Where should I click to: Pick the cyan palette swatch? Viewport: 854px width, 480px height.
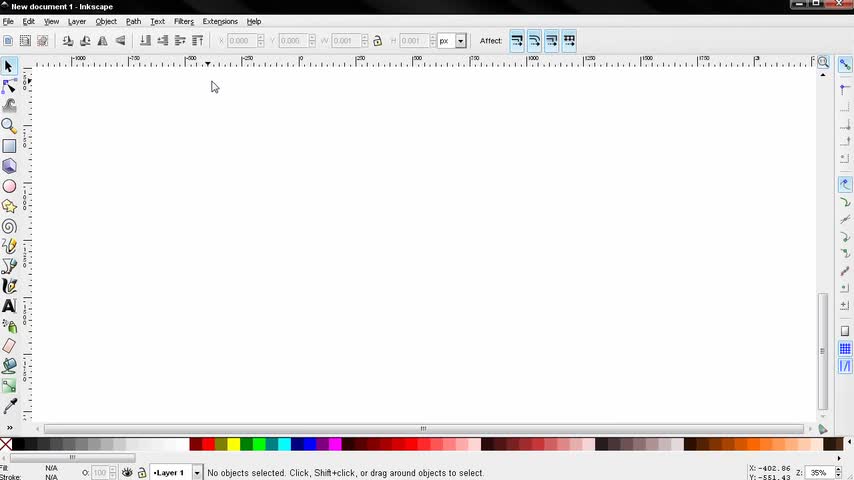coord(284,444)
